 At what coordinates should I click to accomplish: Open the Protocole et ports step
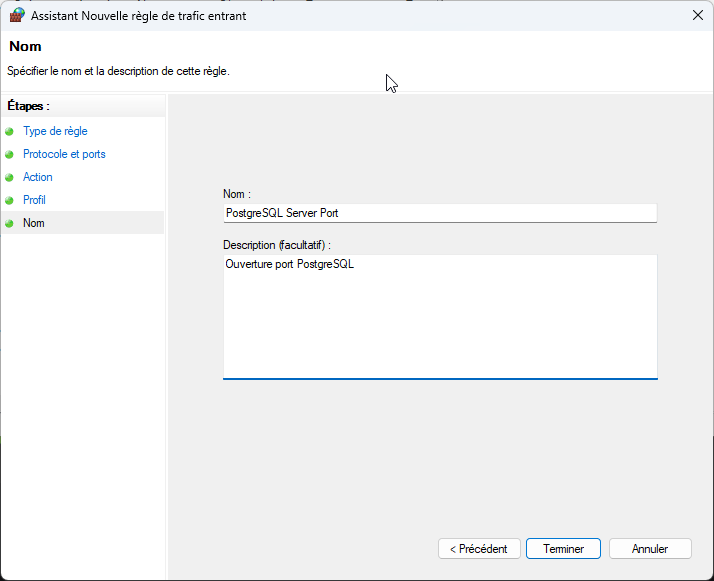[64, 154]
